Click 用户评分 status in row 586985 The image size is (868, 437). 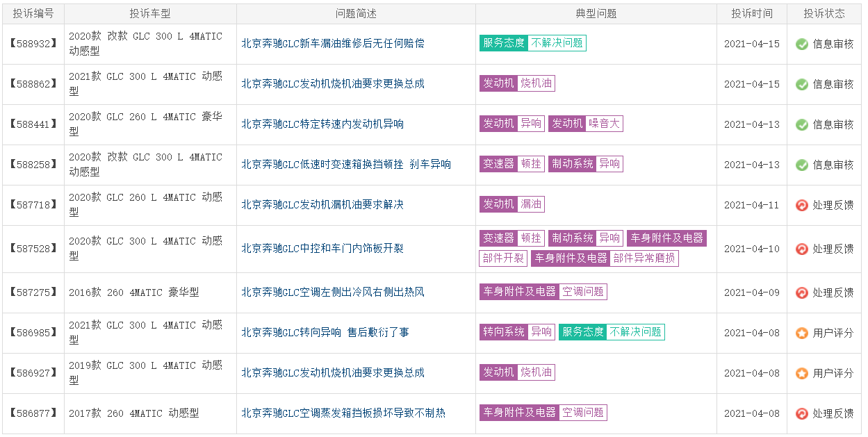pos(833,333)
